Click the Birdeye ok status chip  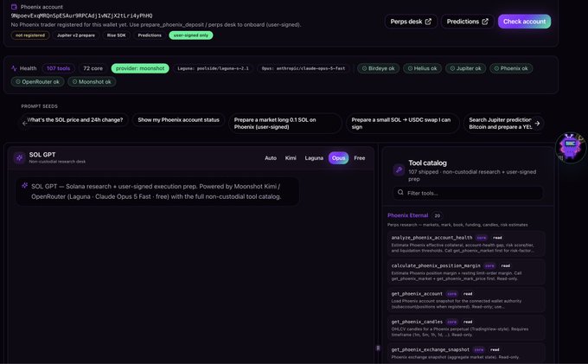pyautogui.click(x=378, y=68)
